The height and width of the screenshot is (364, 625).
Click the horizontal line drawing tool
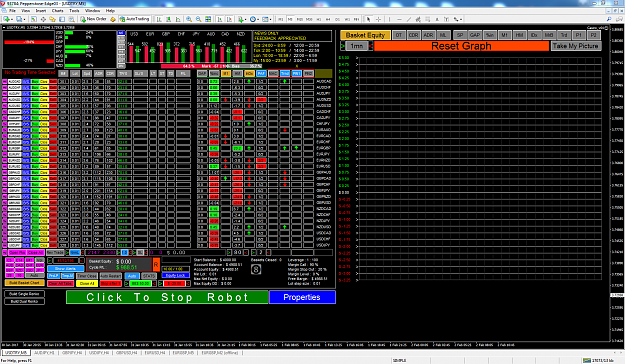click(399, 19)
